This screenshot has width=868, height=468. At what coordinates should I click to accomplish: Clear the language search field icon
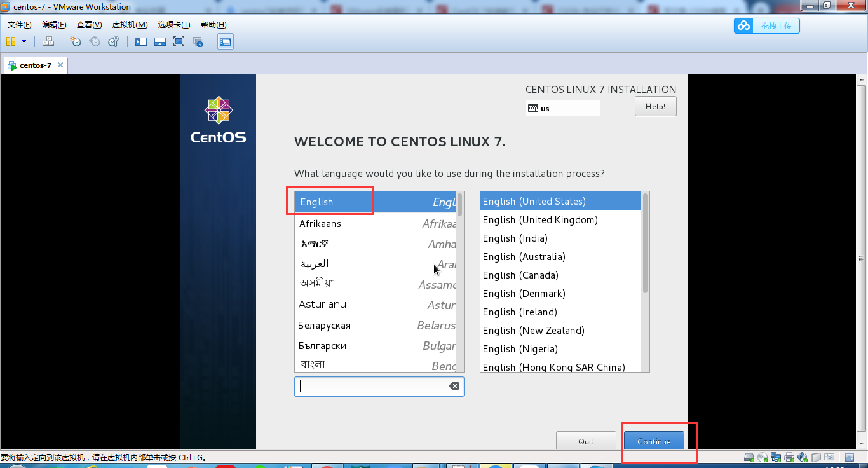(454, 386)
